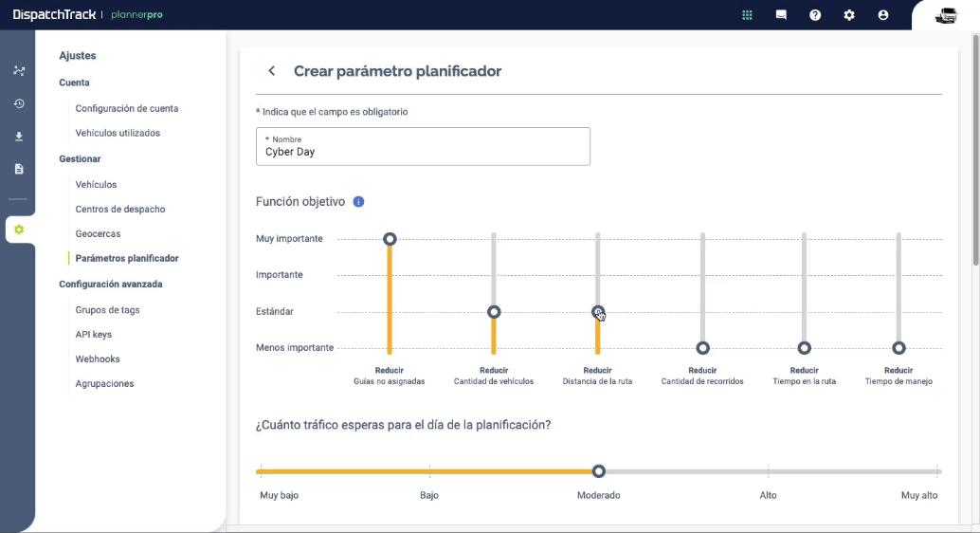Open Vehículos utilizados
This screenshot has width=980, height=533.
click(x=118, y=133)
